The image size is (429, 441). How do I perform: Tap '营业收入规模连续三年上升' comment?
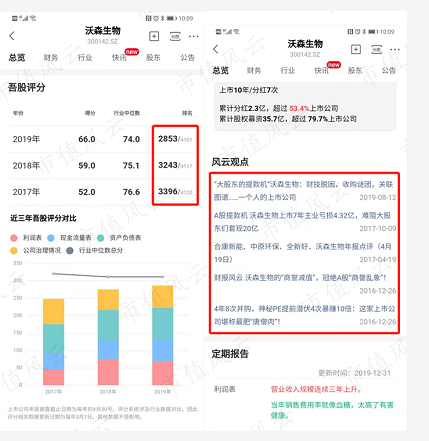316,389
